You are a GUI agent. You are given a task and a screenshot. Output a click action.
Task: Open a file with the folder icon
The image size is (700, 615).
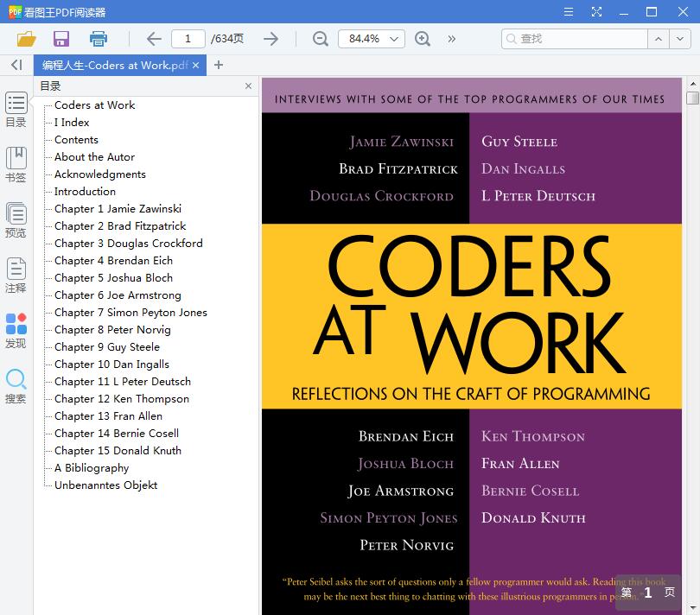click(x=26, y=39)
